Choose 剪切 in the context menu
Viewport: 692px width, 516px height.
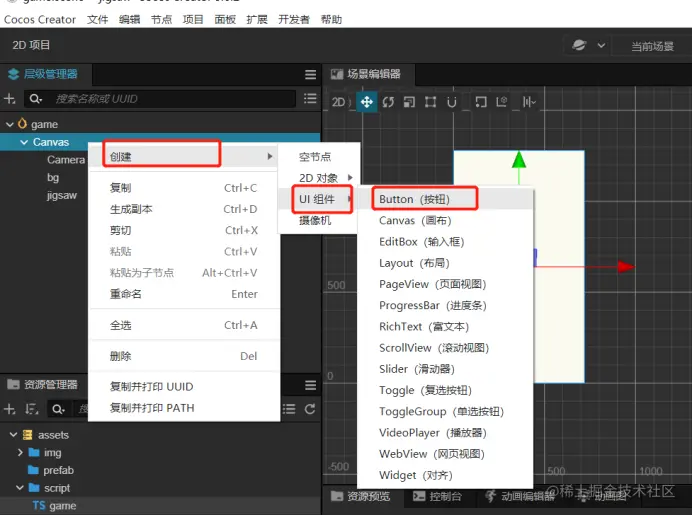pos(184,230)
